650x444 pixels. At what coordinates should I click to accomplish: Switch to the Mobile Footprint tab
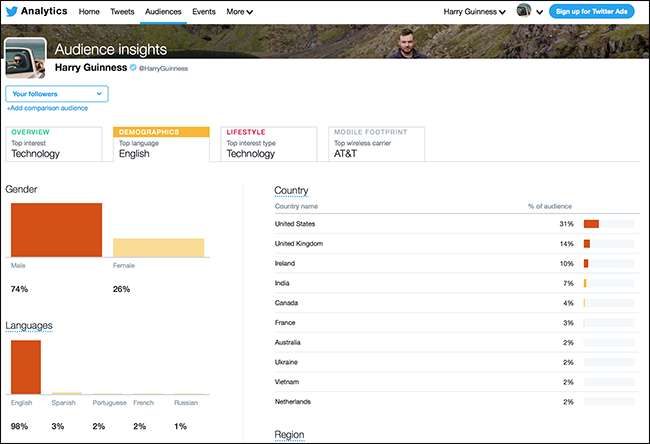pyautogui.click(x=376, y=144)
